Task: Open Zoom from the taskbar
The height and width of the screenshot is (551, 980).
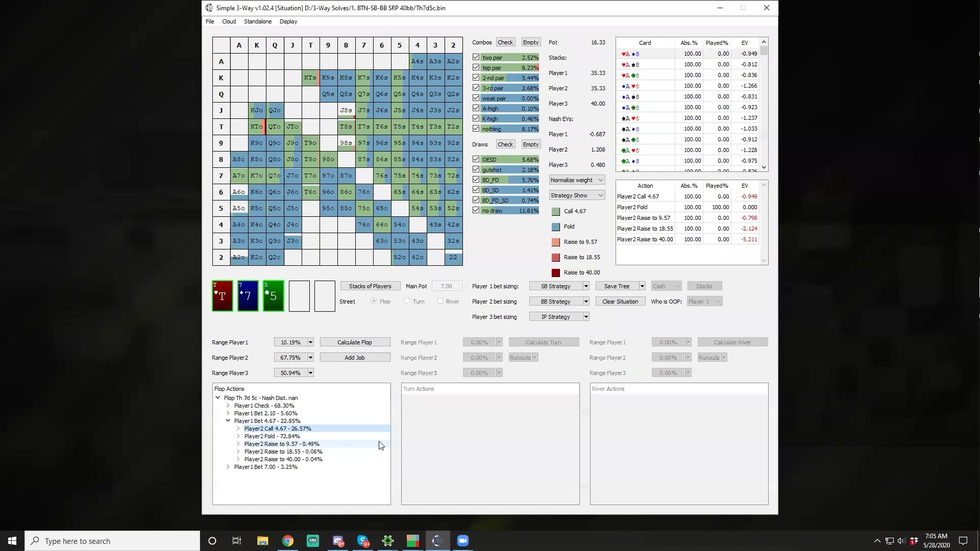Action: tap(463, 541)
